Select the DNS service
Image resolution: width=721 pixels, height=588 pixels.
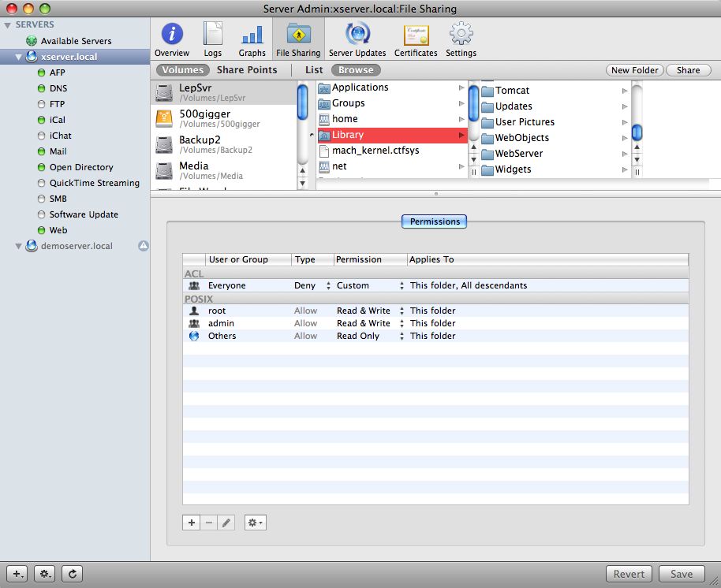[75, 88]
